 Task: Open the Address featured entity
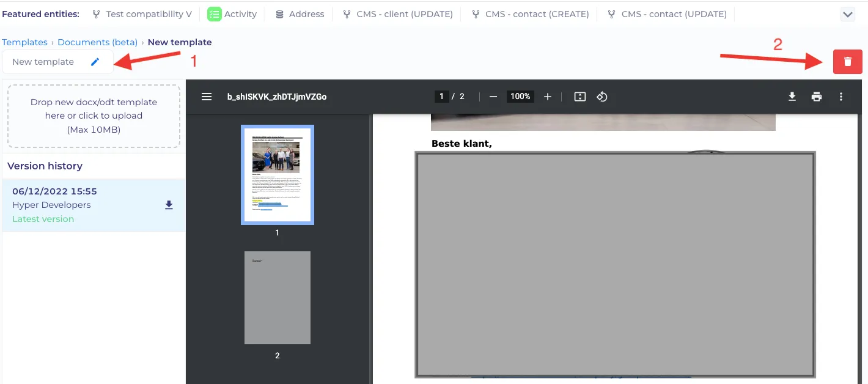coord(300,14)
